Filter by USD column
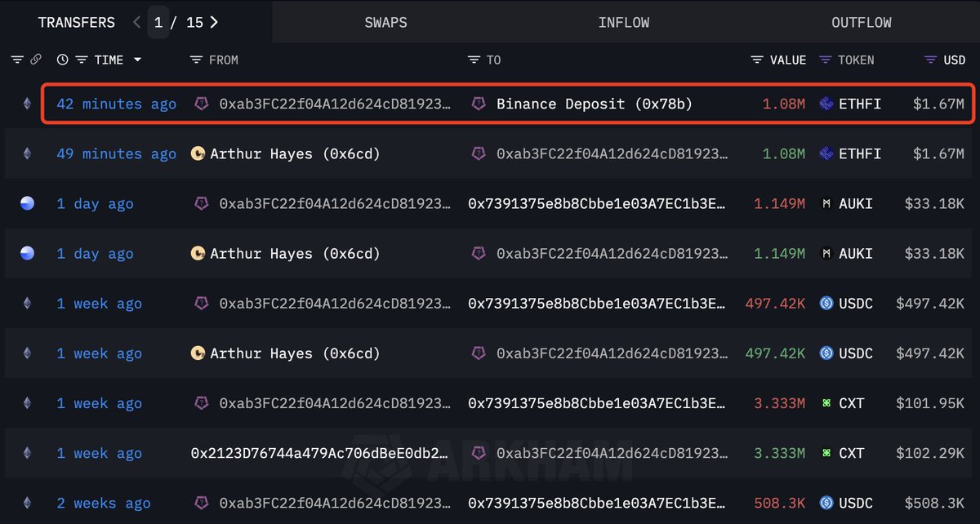 point(930,60)
